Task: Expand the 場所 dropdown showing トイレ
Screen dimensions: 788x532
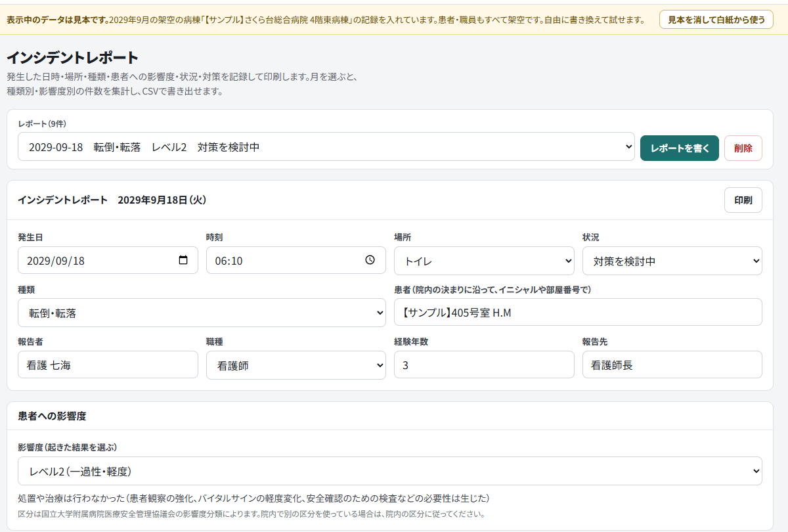Action: coord(484,261)
